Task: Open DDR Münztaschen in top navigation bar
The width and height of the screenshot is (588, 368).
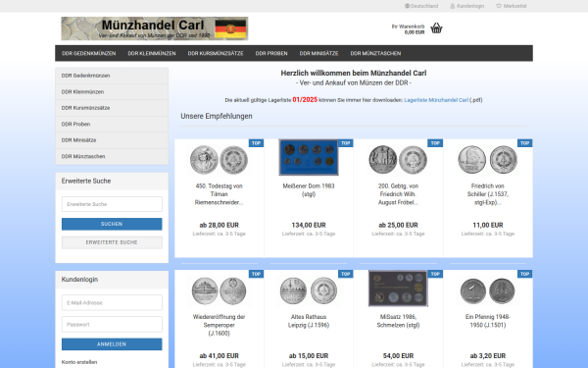Action: pos(375,53)
